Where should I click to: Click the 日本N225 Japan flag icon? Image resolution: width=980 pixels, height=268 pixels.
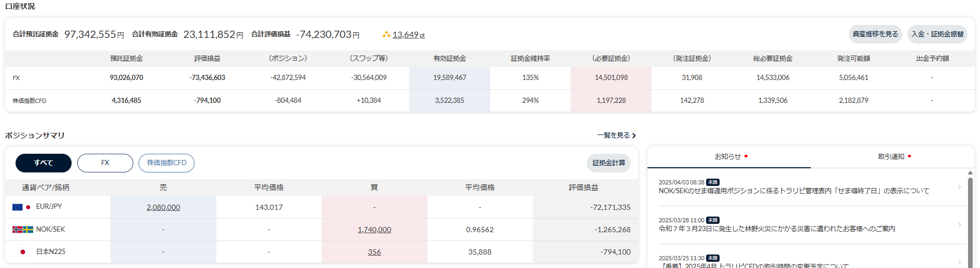(x=22, y=252)
